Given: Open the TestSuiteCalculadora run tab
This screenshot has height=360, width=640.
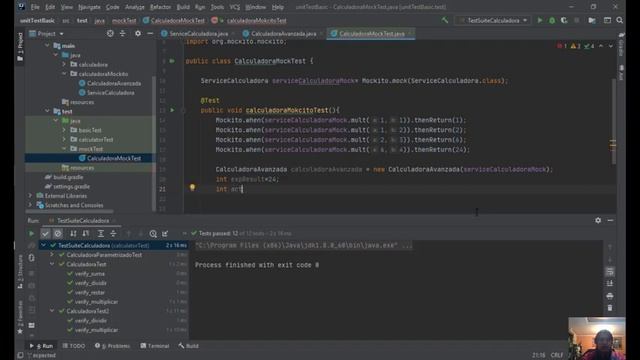Looking at the screenshot, I should pos(83,220).
